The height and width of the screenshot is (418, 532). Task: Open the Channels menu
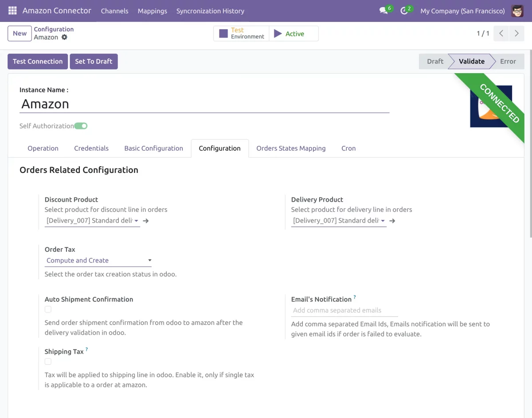114,11
